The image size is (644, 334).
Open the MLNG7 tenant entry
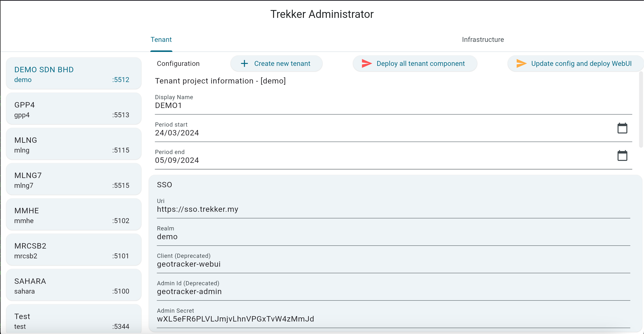pos(73,179)
